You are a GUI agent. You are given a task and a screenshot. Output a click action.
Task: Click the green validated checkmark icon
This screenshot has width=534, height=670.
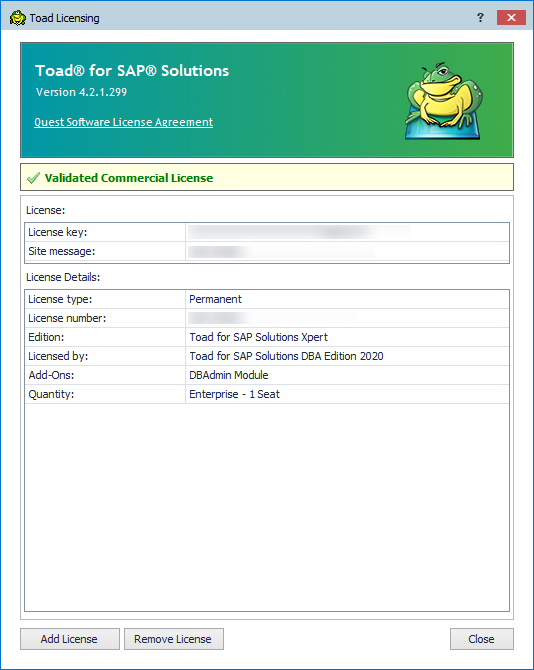pyautogui.click(x=33, y=178)
